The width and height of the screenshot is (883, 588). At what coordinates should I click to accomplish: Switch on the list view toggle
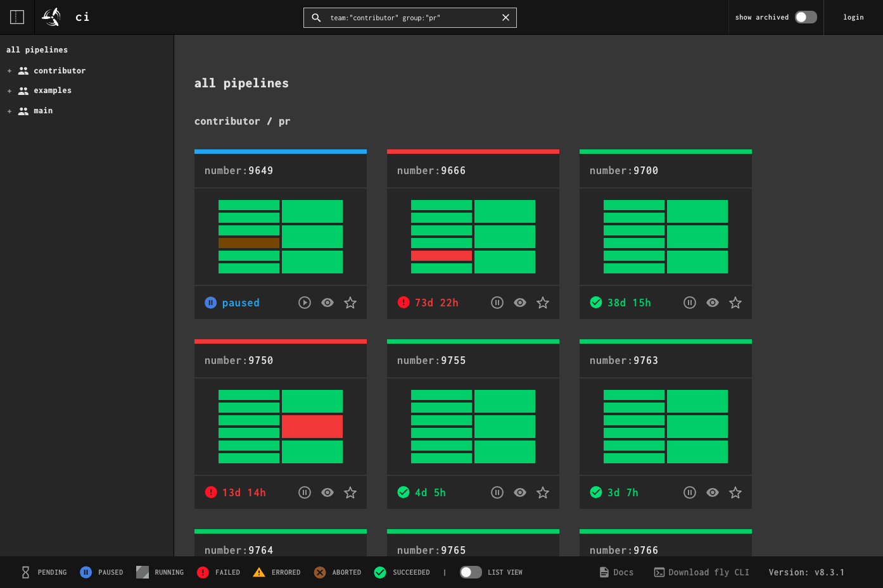click(471, 572)
